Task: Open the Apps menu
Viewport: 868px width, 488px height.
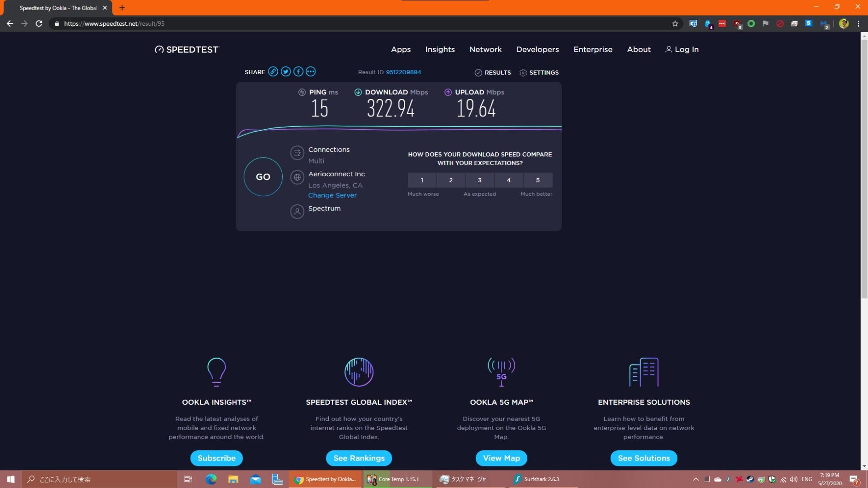Action: [x=401, y=49]
